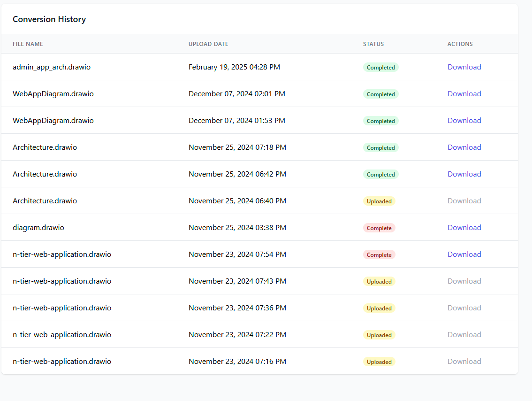Click date November 25, 2024 03:38 PM

(237, 228)
